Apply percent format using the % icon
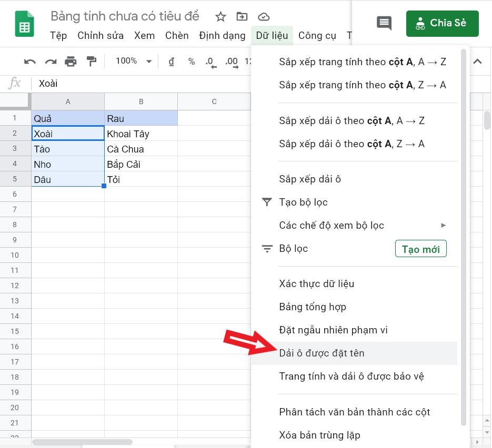The height and width of the screenshot is (448, 492). coord(191,62)
